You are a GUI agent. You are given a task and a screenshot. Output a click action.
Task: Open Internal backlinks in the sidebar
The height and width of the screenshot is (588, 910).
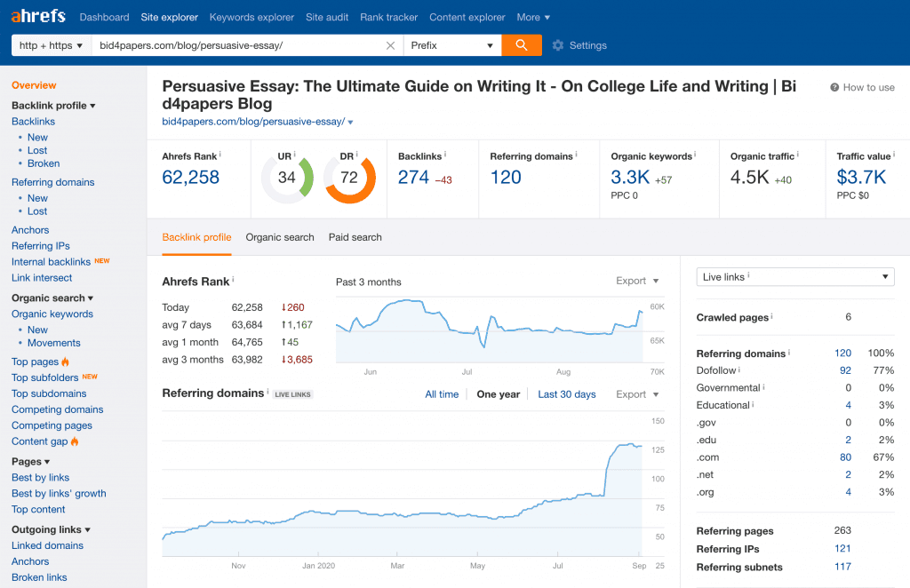tap(51, 262)
